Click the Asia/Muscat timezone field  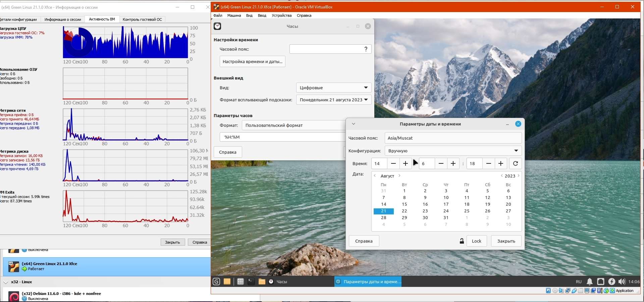click(453, 138)
